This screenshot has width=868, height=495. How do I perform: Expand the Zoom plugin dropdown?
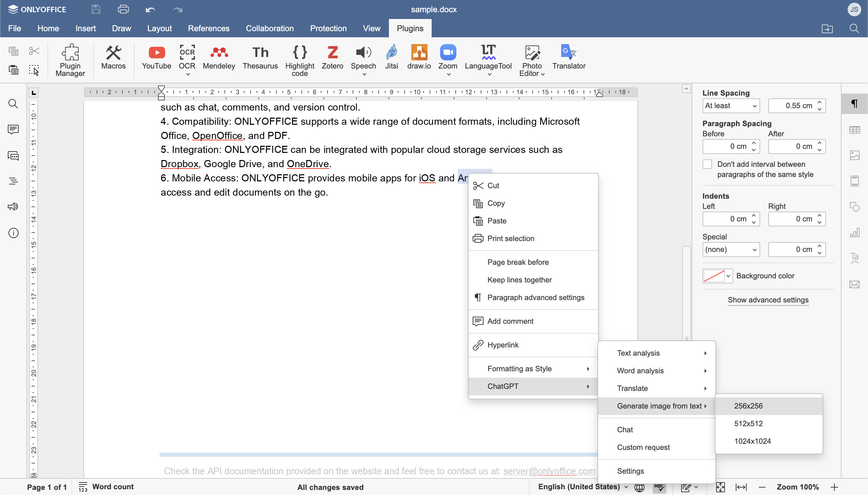(449, 74)
